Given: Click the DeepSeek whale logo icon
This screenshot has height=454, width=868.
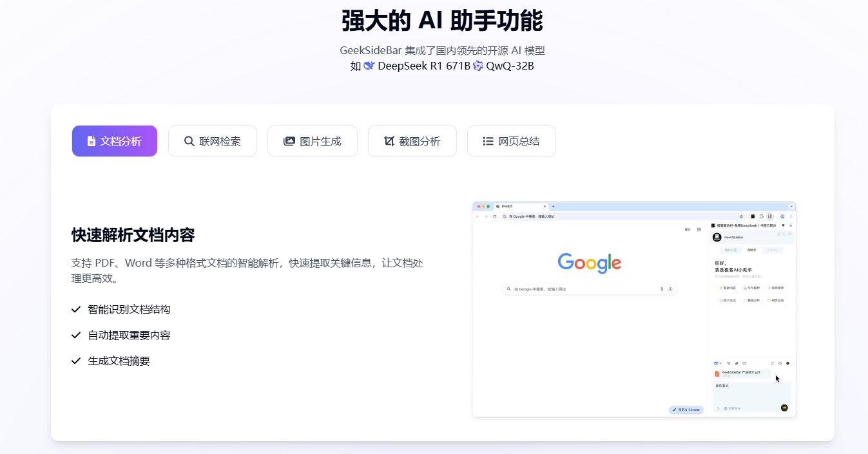Looking at the screenshot, I should click(x=369, y=66).
